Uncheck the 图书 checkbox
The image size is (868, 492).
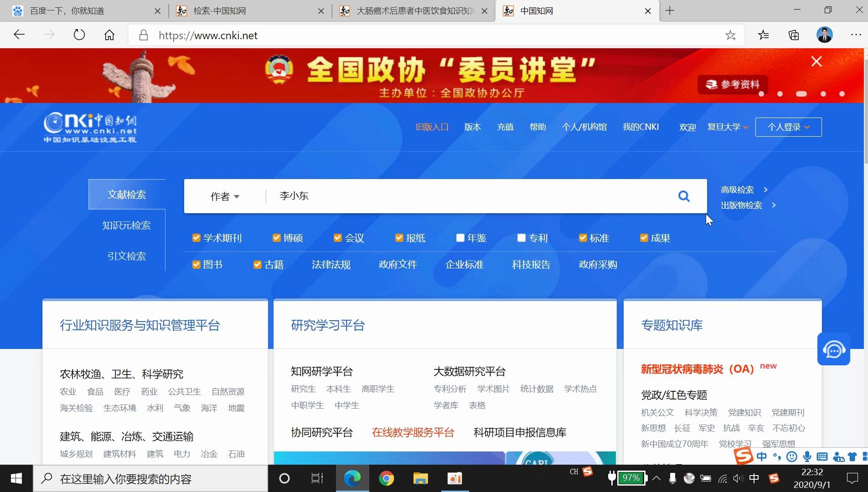[x=196, y=265]
